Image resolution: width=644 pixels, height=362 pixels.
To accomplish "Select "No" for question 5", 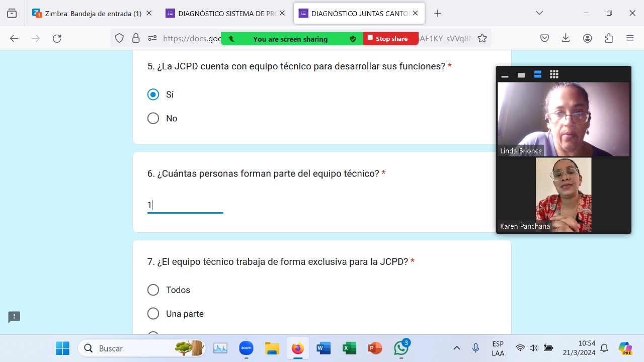I will pyautogui.click(x=153, y=118).
